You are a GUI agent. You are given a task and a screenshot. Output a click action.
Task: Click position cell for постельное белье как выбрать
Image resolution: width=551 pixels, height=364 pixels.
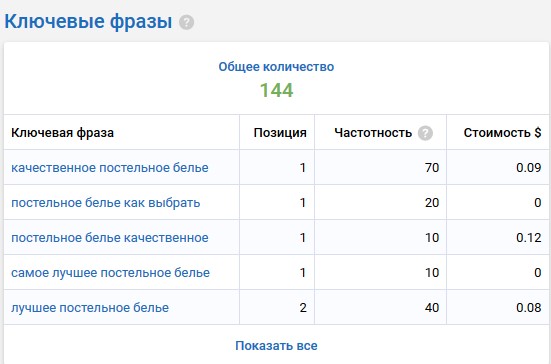pyautogui.click(x=277, y=202)
